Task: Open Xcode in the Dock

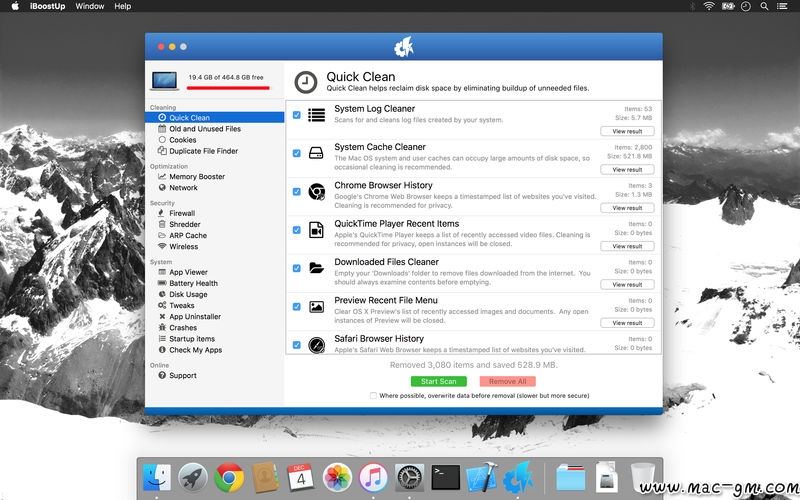Action: (x=482, y=478)
